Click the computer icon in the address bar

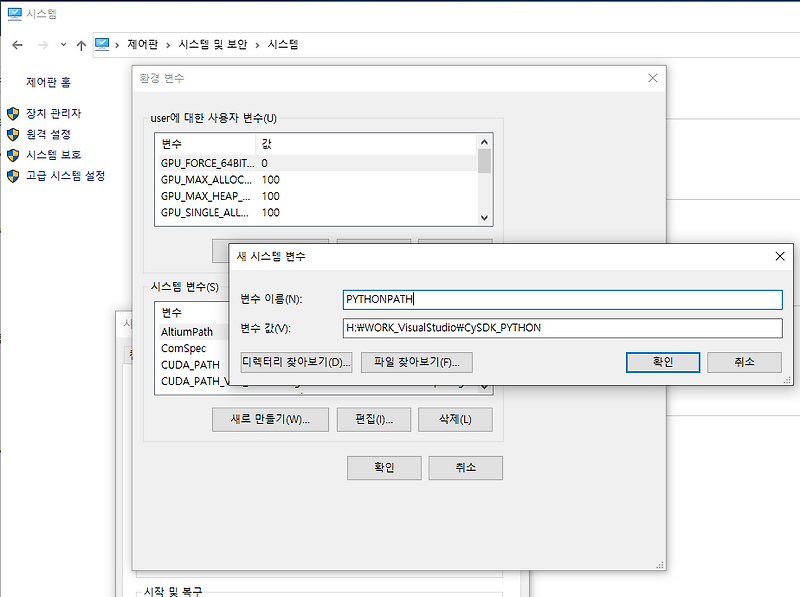click(103, 44)
